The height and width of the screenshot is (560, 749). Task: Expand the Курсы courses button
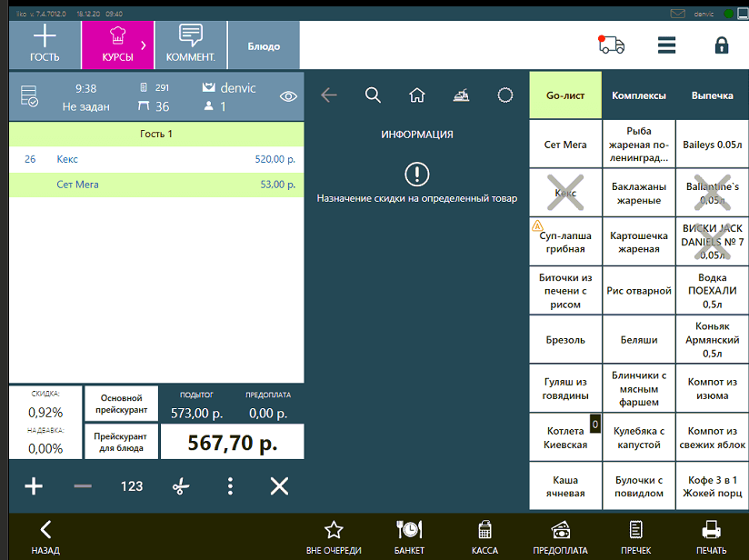point(117,45)
